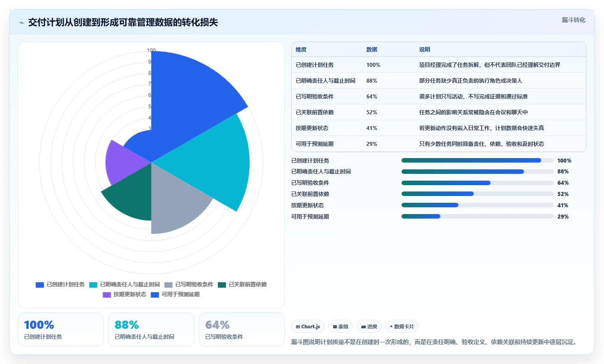Click the 表格 tag
The image size is (604, 364).
340,327
